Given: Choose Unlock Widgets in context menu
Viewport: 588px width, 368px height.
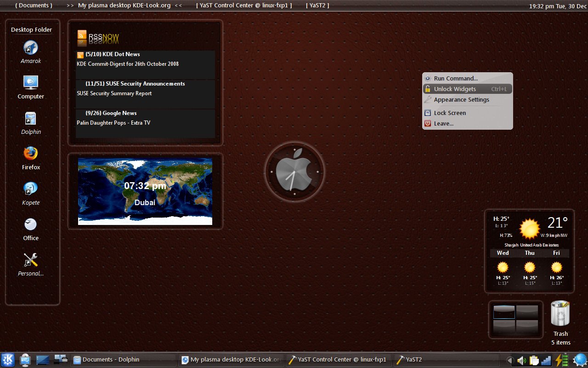Looking at the screenshot, I should (x=467, y=89).
